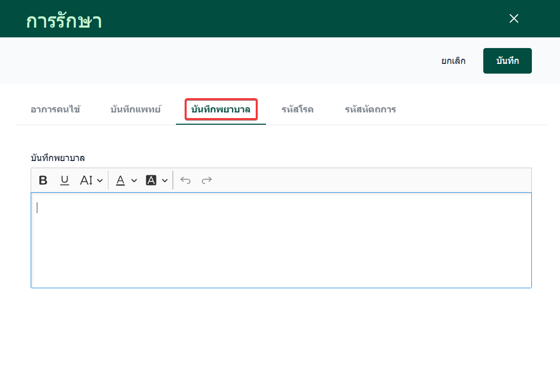The height and width of the screenshot is (392, 560).
Task: Expand the font color dropdown arrow
Action: point(135,180)
